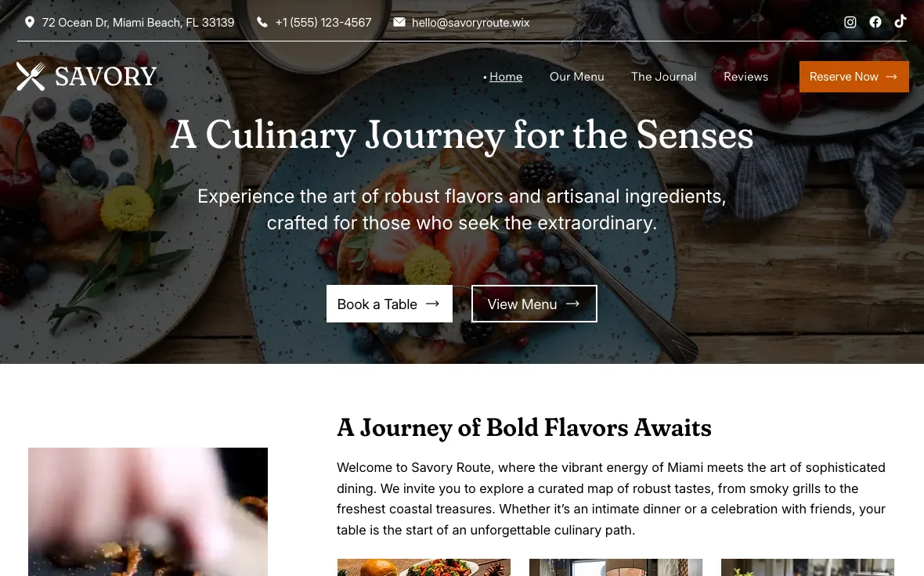Click the Book a Table button
Screen dimensions: 924x576
tap(389, 304)
